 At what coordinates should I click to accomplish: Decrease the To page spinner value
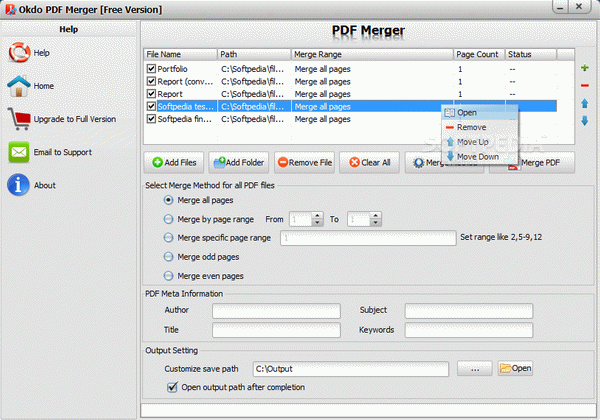(x=375, y=223)
